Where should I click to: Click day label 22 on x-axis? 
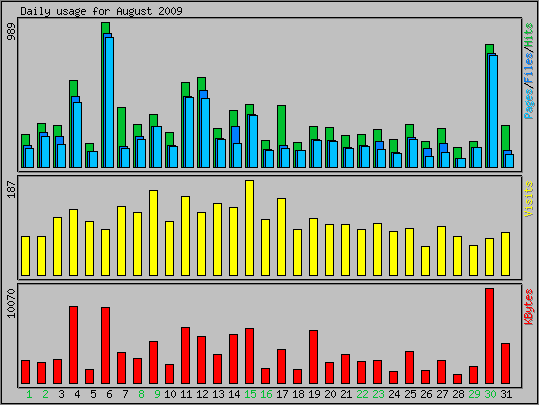coord(362,394)
